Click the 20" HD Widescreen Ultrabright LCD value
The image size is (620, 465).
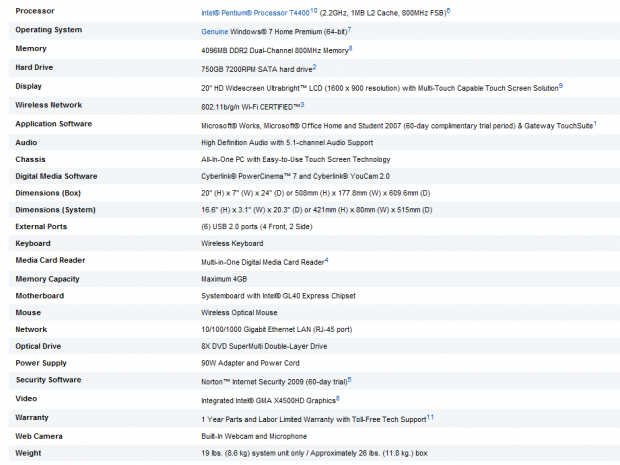coord(380,88)
